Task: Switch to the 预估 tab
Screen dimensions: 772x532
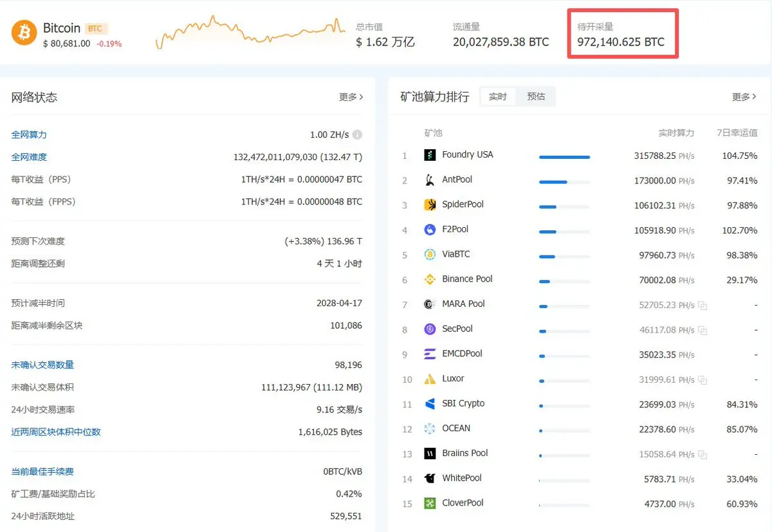Action: pyautogui.click(x=536, y=96)
